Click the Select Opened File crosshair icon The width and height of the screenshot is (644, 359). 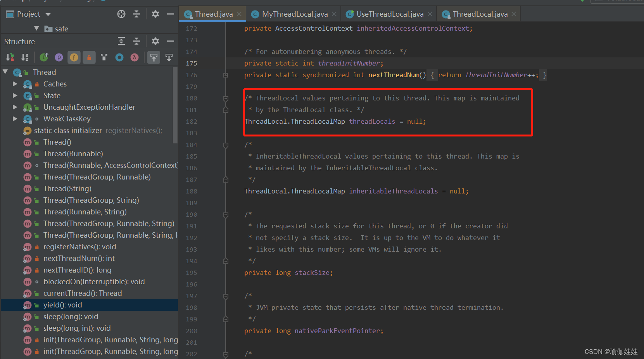(121, 14)
